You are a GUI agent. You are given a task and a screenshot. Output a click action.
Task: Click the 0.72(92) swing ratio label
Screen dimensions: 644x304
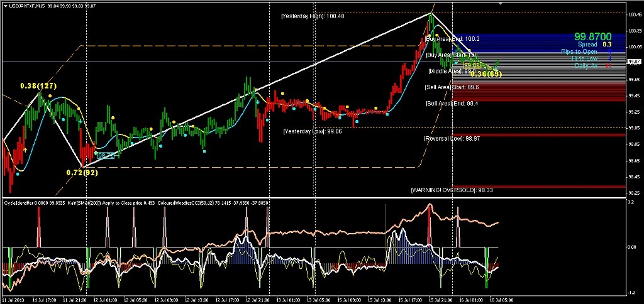click(x=82, y=172)
